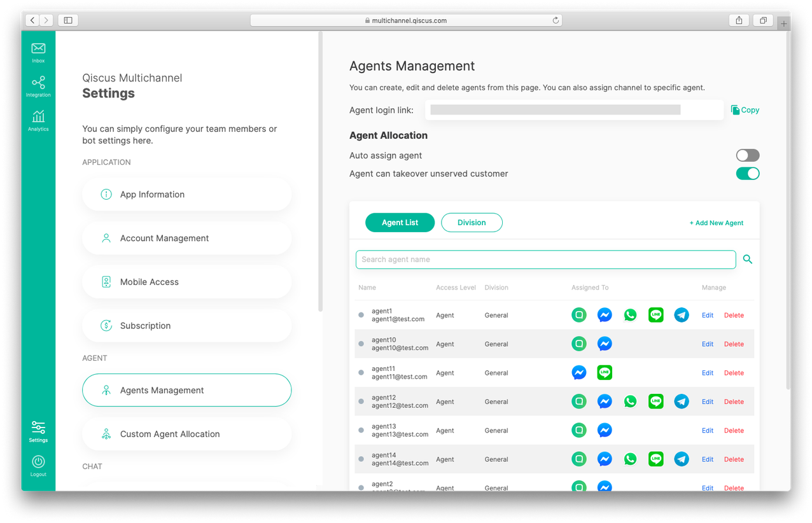The width and height of the screenshot is (812, 523).
Task: Click the Telegram icon for agent1
Action: point(682,315)
